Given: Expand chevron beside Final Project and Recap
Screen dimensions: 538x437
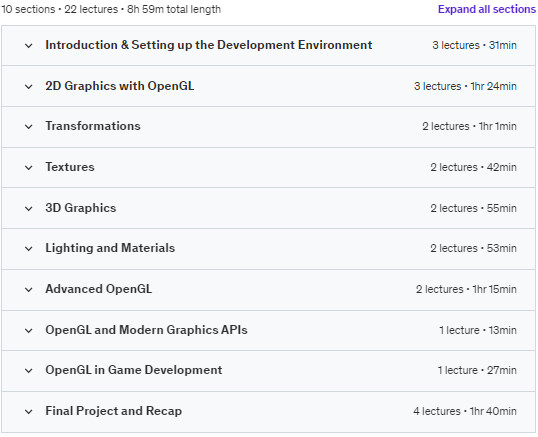Looking at the screenshot, I should coord(29,411).
